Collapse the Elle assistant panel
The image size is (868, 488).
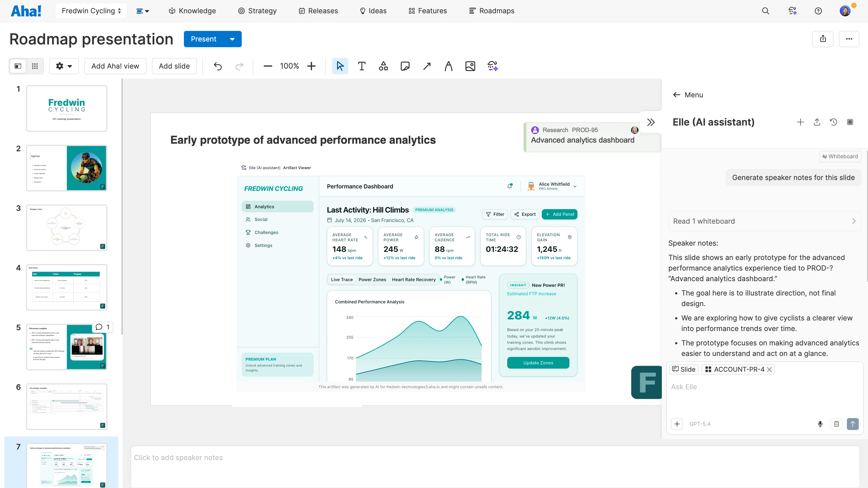pos(651,122)
